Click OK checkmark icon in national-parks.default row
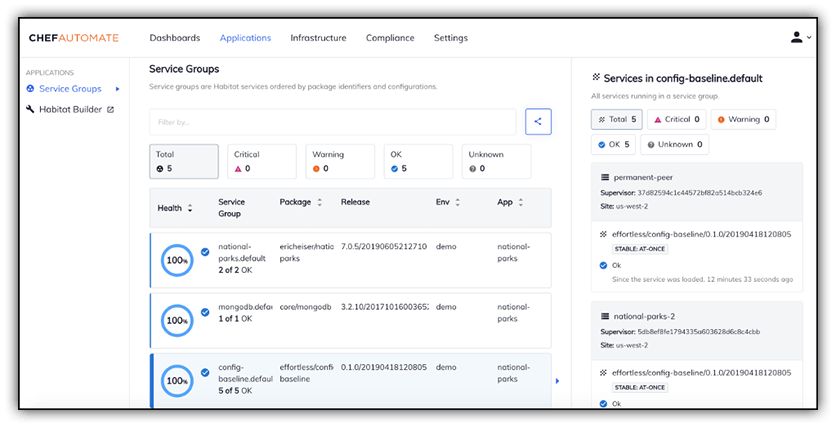The image size is (838, 429). click(205, 252)
